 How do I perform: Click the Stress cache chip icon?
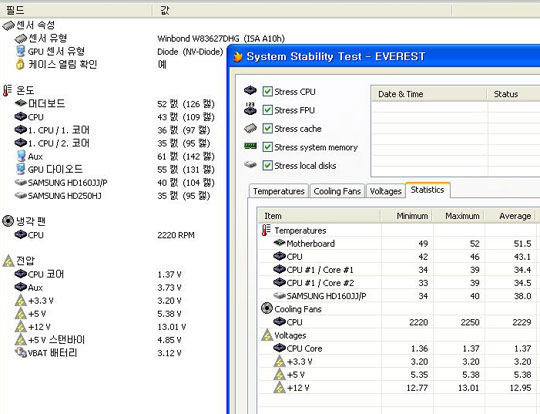click(250, 128)
